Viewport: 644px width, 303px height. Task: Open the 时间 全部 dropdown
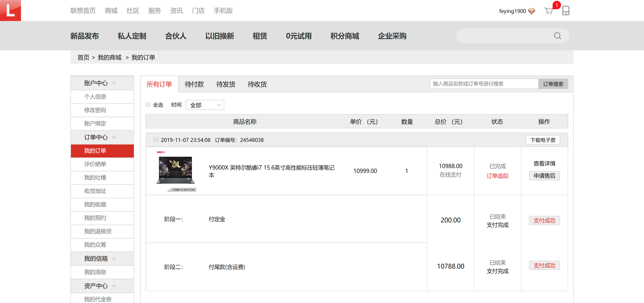tap(205, 105)
